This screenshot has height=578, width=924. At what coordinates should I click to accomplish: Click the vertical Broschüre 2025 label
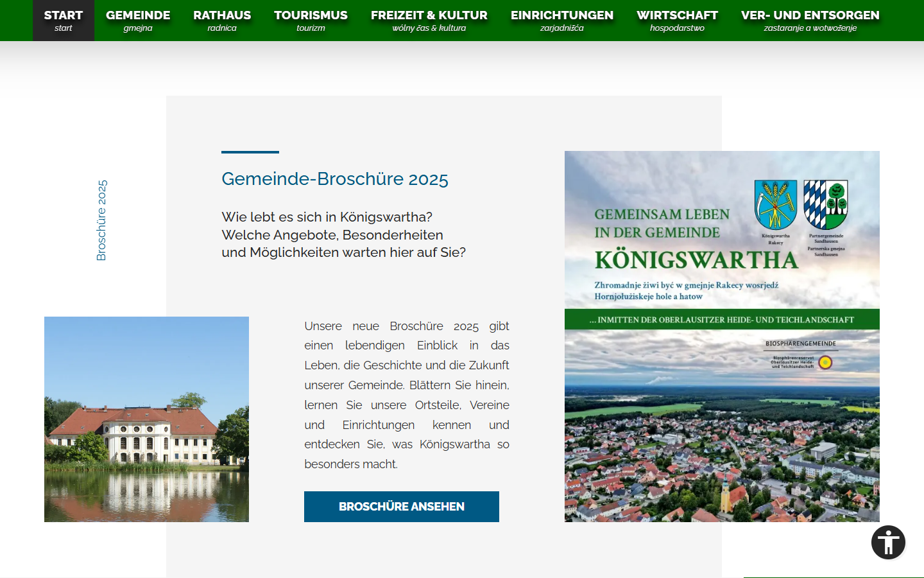coord(101,220)
